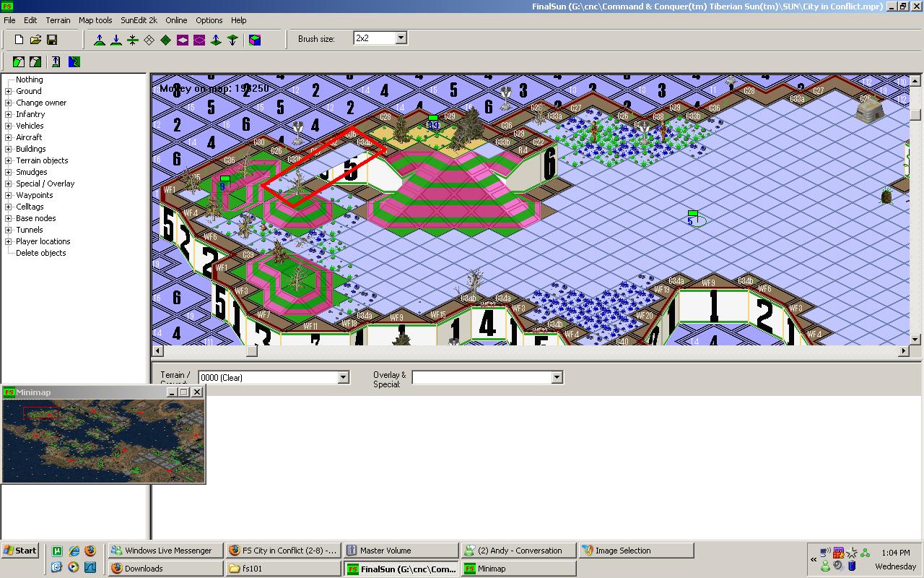Open the Windows Start button
Image resolution: width=924 pixels, height=578 pixels.
click(20, 551)
